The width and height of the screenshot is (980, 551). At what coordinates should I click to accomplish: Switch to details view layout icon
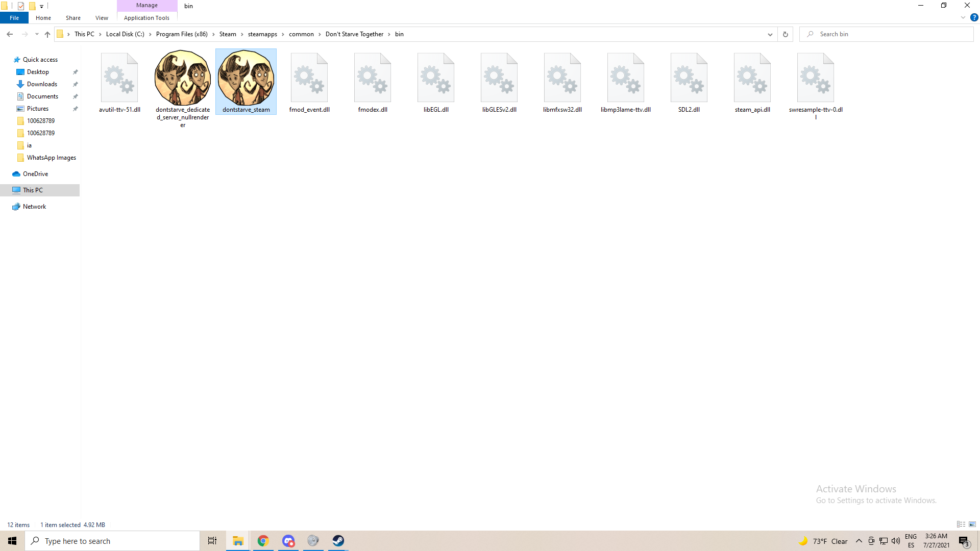tap(961, 524)
